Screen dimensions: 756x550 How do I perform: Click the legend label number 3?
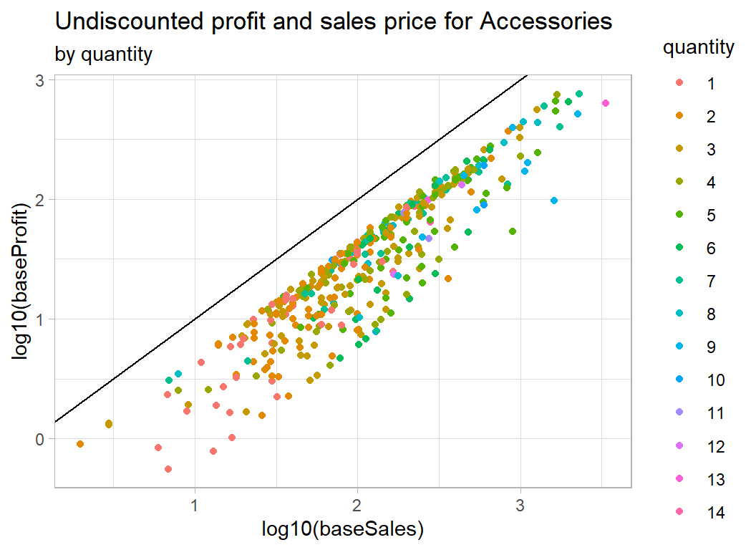click(710, 150)
